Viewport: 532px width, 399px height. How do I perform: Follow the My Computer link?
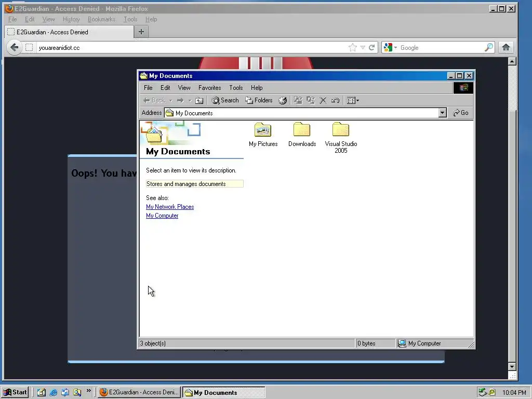pyautogui.click(x=162, y=216)
